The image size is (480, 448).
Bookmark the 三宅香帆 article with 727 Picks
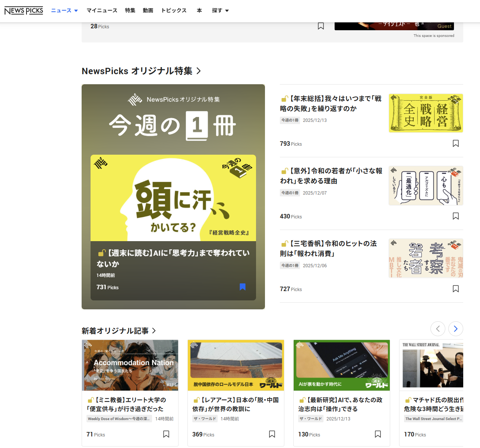point(455,289)
